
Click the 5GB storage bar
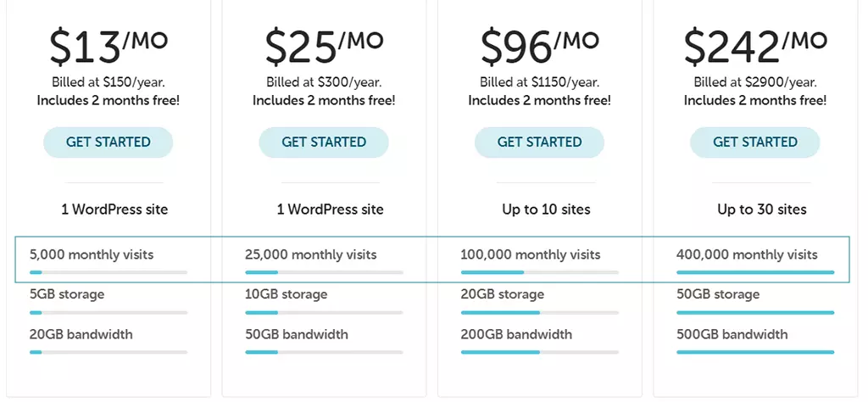click(x=108, y=313)
